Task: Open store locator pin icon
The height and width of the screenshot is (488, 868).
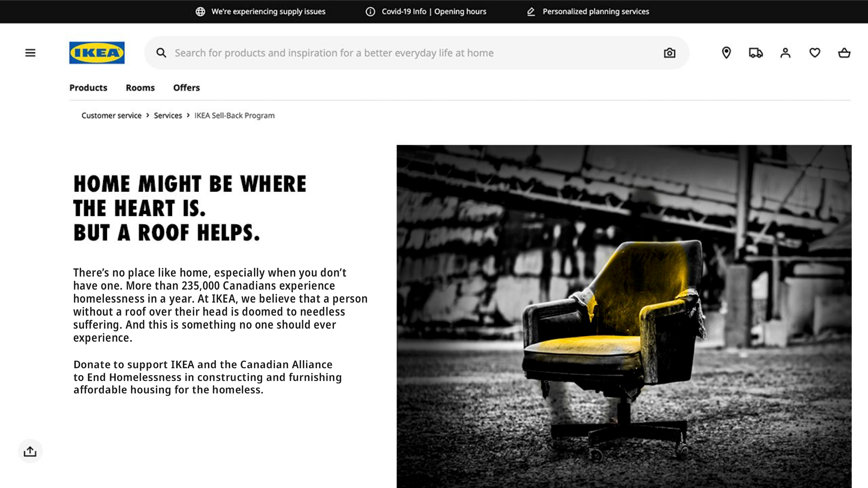Action: (726, 53)
